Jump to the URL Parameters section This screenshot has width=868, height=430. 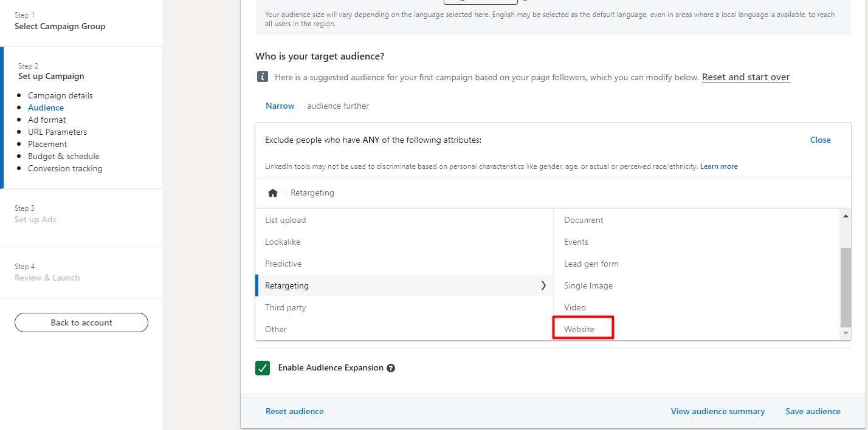click(x=57, y=132)
